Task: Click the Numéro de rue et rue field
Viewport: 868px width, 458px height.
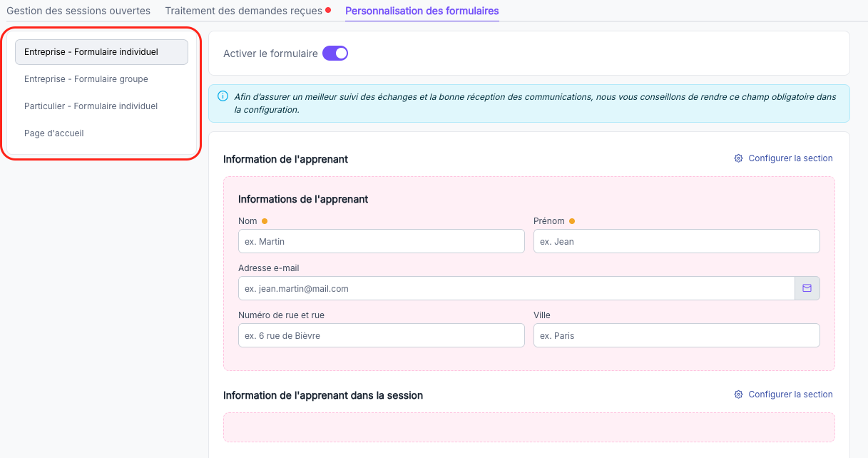Action: pyautogui.click(x=382, y=335)
